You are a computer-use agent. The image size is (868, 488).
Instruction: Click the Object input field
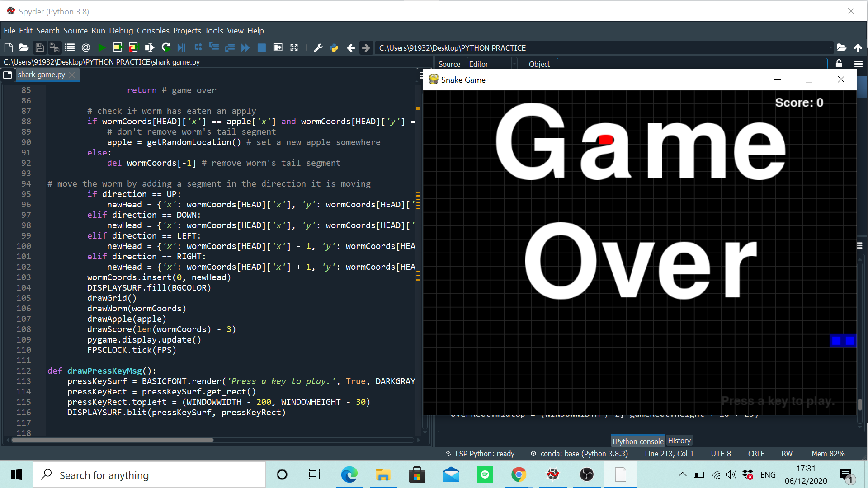[x=692, y=64]
